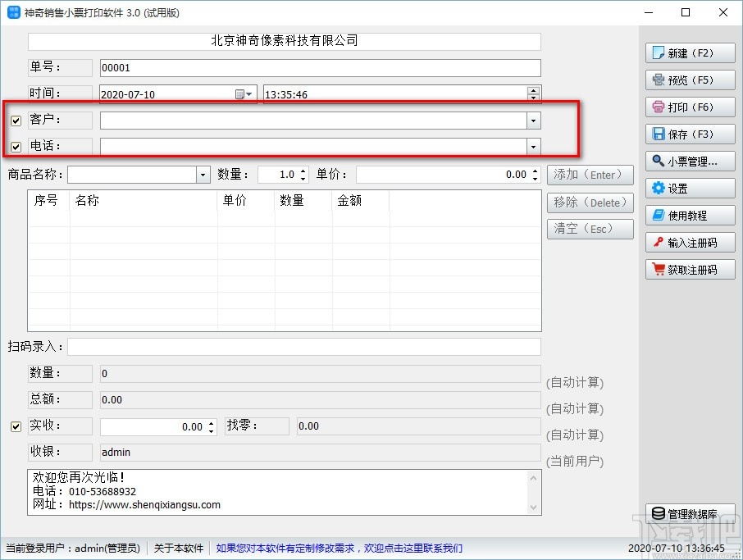The height and width of the screenshot is (560, 743).
Task: Click the 单价 column header in table
Action: [x=246, y=200]
